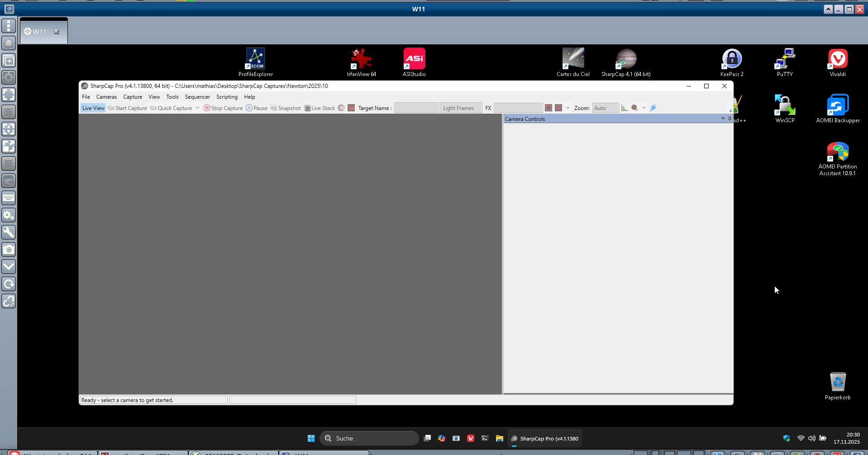Viewport: 868px width, 455px height.
Task: Open the Quick Capture dropdown arrow
Action: [197, 108]
